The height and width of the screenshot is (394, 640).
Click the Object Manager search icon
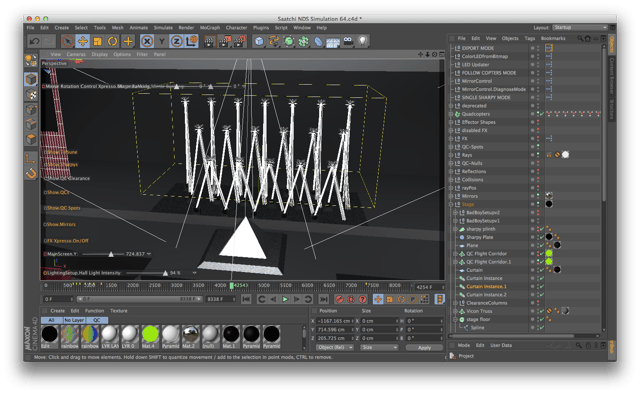coord(580,38)
